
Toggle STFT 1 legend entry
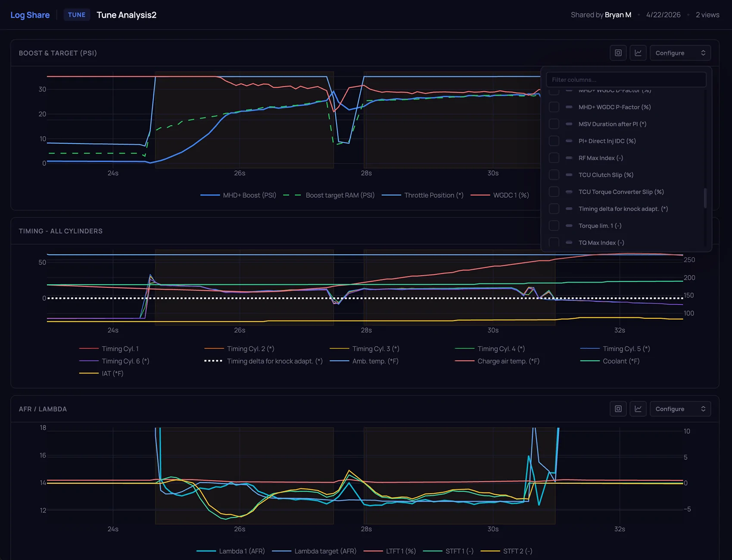pos(449,551)
